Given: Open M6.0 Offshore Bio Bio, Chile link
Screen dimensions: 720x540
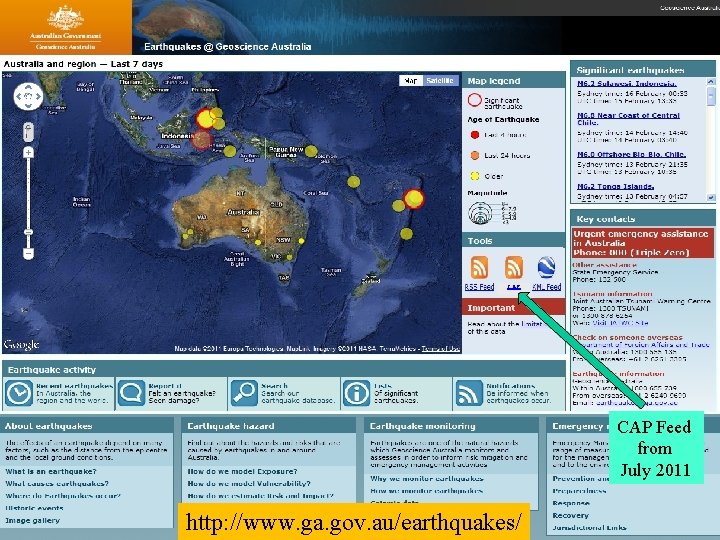Looking at the screenshot, I should pos(631,154).
